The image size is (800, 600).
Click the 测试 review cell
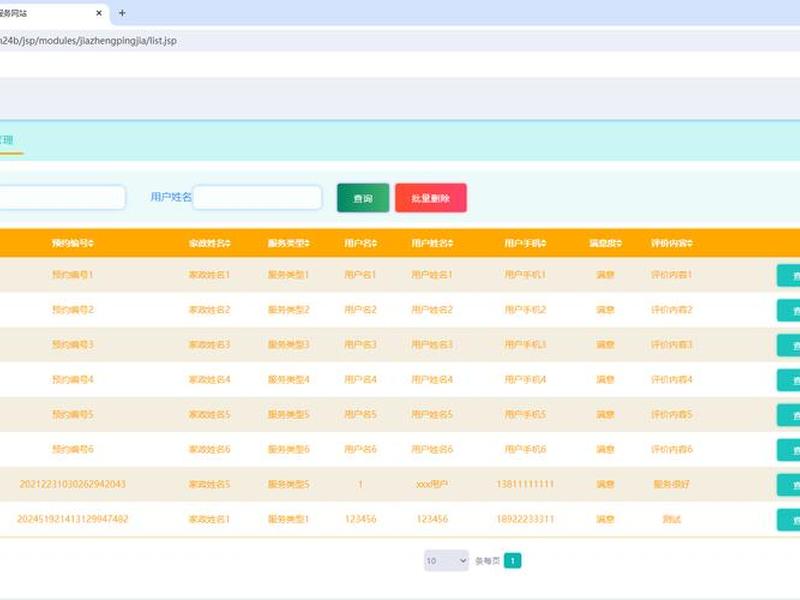[671, 519]
